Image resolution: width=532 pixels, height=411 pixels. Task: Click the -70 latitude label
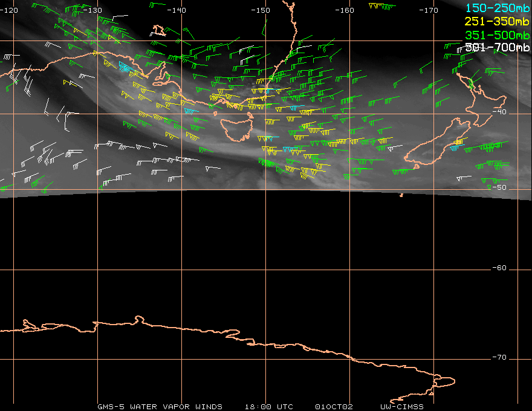tap(499, 357)
